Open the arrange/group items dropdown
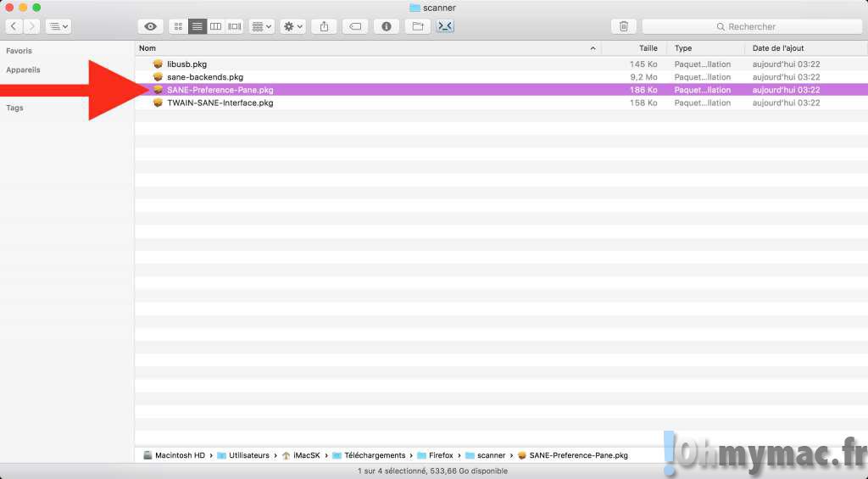Viewport: 868px width, 479px height. click(x=262, y=26)
